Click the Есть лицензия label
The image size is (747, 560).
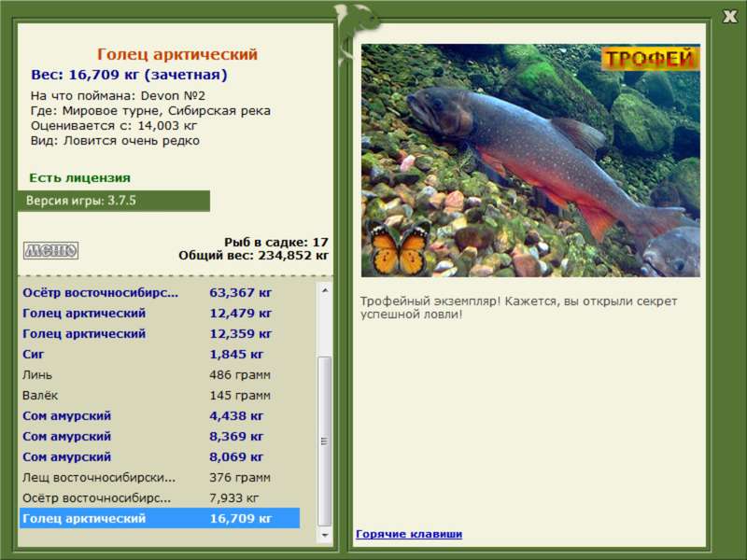(x=80, y=177)
